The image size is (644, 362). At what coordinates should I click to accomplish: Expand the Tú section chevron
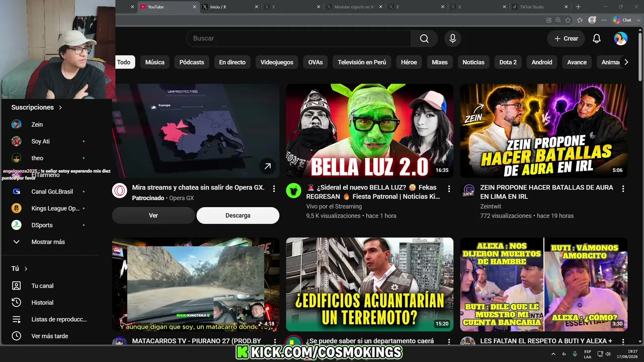tap(26, 269)
